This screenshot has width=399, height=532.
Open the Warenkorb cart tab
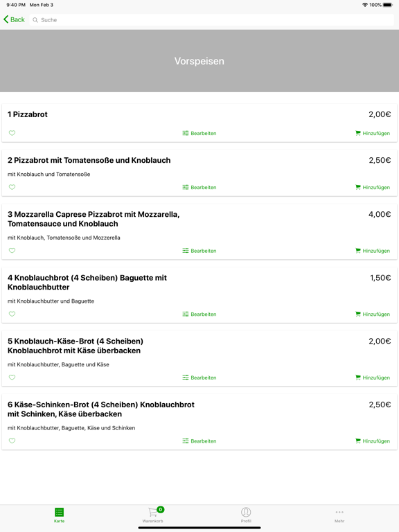[152, 515]
